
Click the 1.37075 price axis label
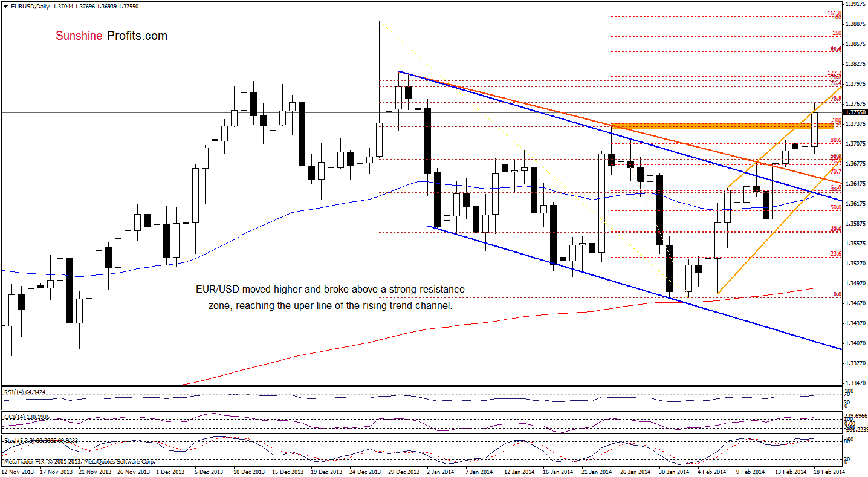pyautogui.click(x=855, y=143)
